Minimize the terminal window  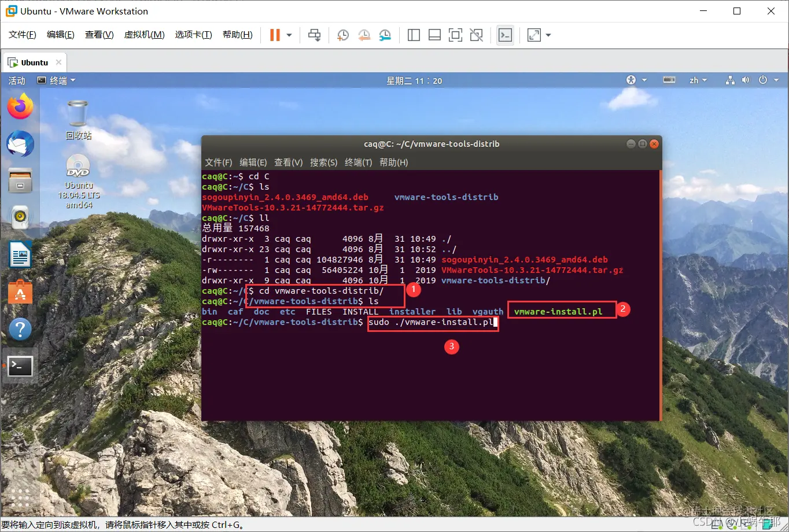pyautogui.click(x=631, y=144)
